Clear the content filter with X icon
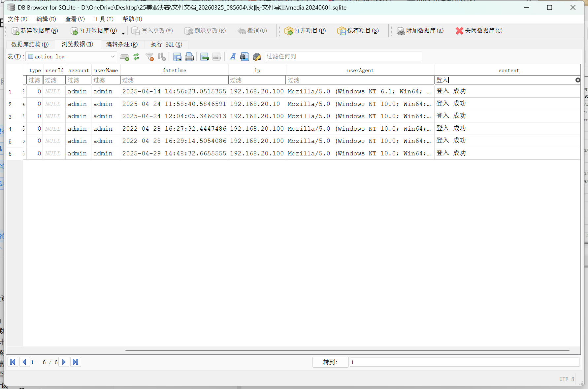This screenshot has width=588, height=389. click(578, 80)
